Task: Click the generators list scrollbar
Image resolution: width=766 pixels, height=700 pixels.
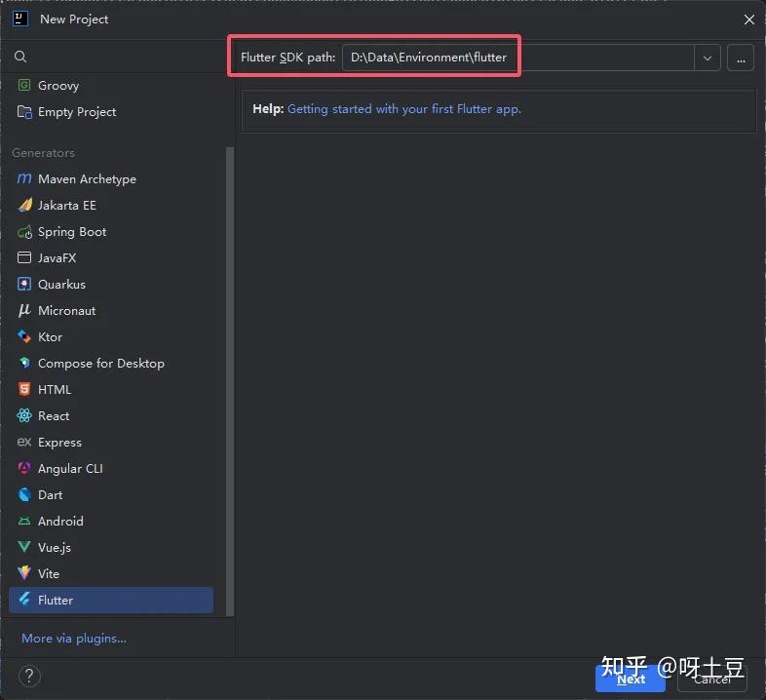Action: pyautogui.click(x=230, y=381)
